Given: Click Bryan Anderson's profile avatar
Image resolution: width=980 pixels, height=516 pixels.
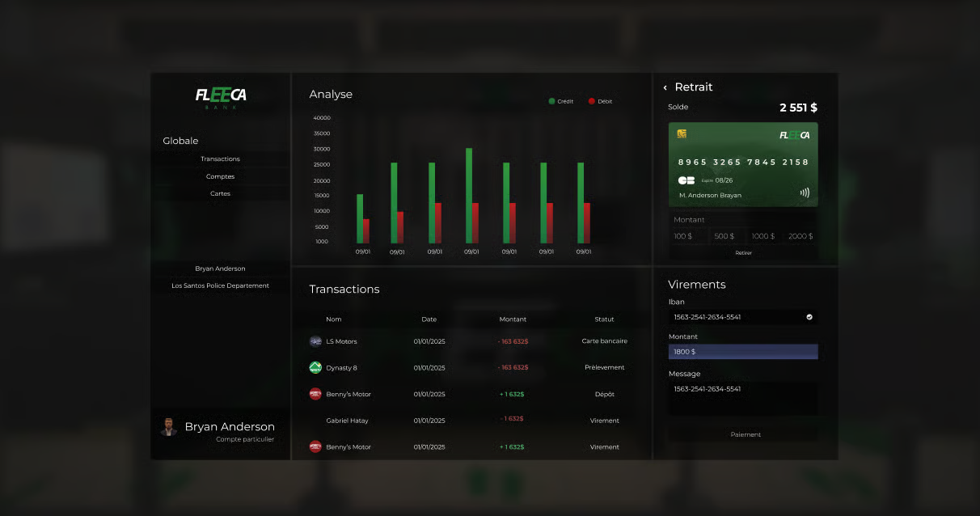Looking at the screenshot, I should [x=168, y=428].
